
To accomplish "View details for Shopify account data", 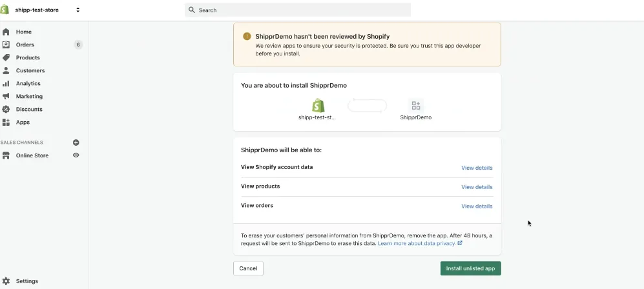I will tap(477, 168).
